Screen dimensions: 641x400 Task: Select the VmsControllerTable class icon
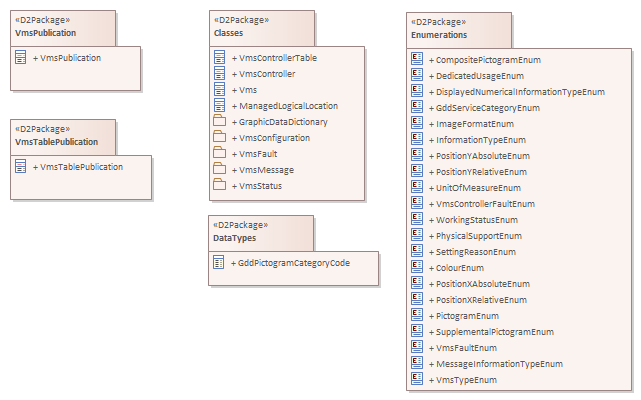click(x=220, y=58)
